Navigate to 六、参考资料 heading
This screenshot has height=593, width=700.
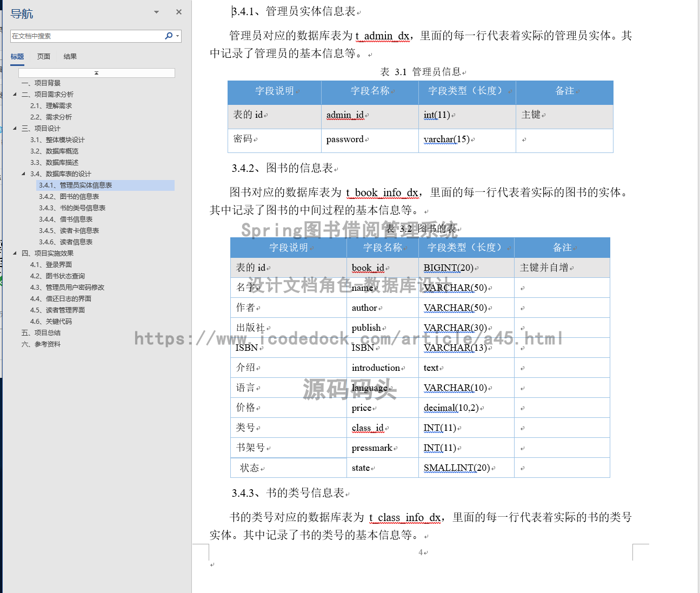(x=41, y=344)
